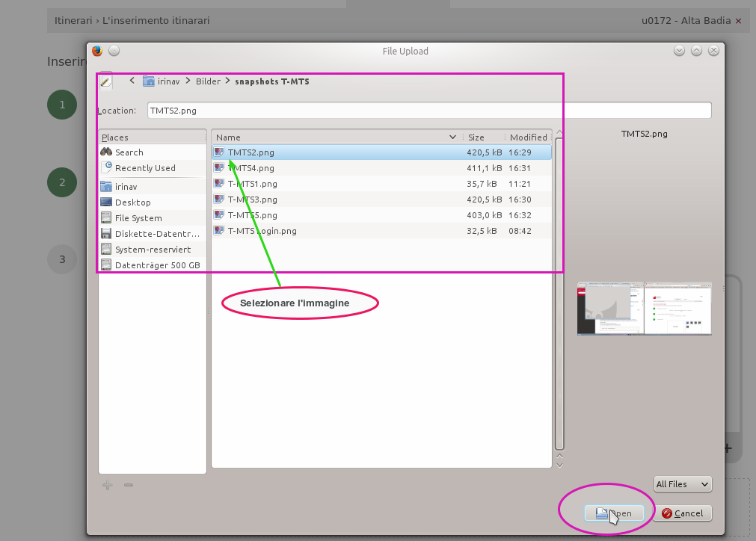The height and width of the screenshot is (541, 756).
Task: Click the back arrow in the path bar
Action: coord(132,81)
